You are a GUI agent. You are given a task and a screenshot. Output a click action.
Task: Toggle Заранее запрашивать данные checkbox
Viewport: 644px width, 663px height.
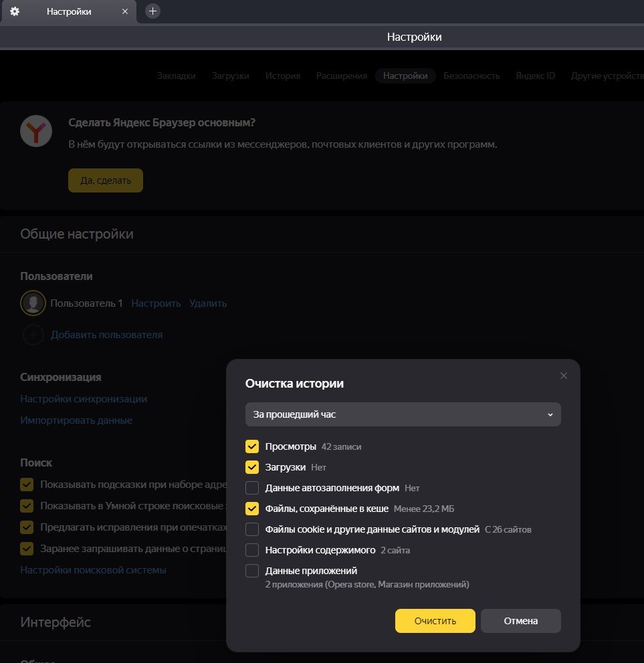click(27, 549)
